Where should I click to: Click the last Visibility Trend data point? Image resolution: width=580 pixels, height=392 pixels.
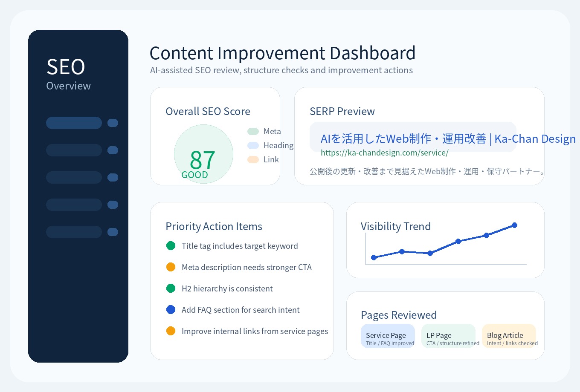click(x=514, y=225)
